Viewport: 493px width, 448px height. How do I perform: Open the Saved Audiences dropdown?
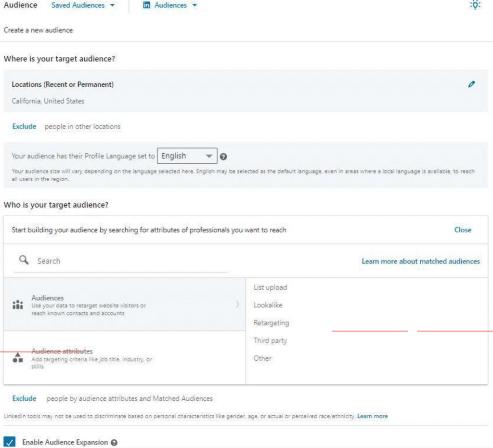(x=83, y=5)
